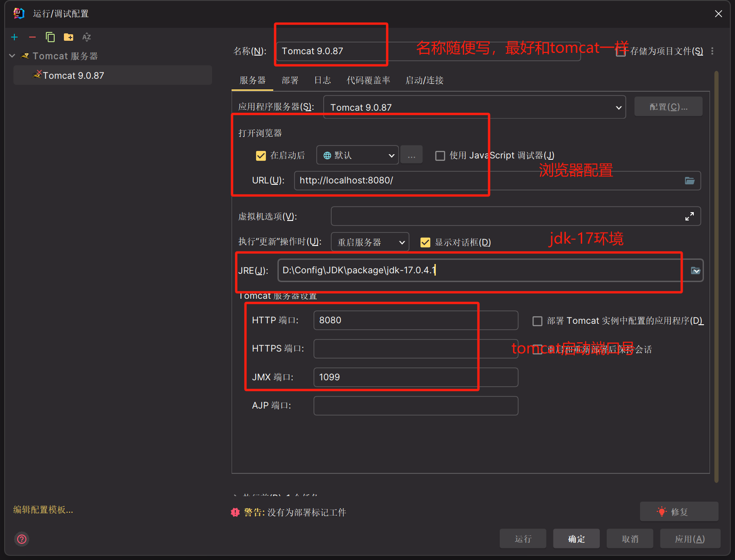Browse for the JRE path with the folder icon

pyautogui.click(x=696, y=271)
